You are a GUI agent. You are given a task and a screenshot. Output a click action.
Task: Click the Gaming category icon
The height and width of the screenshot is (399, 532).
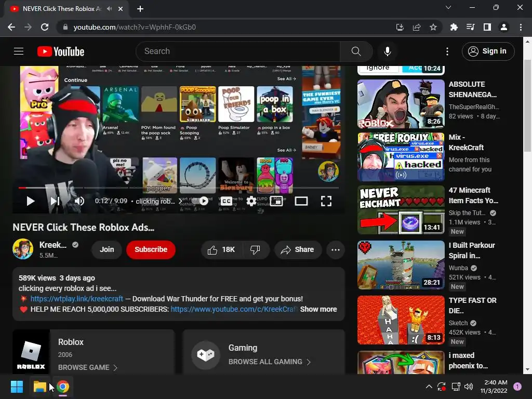pyautogui.click(x=206, y=354)
